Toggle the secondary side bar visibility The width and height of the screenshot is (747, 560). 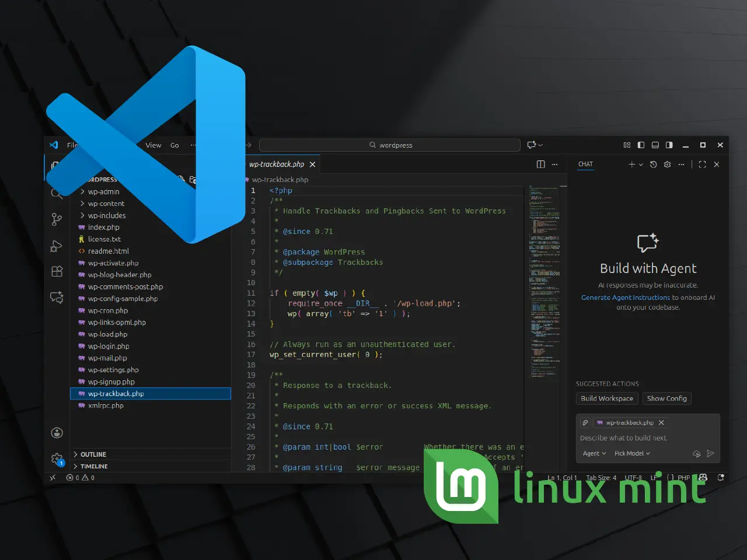[669, 145]
